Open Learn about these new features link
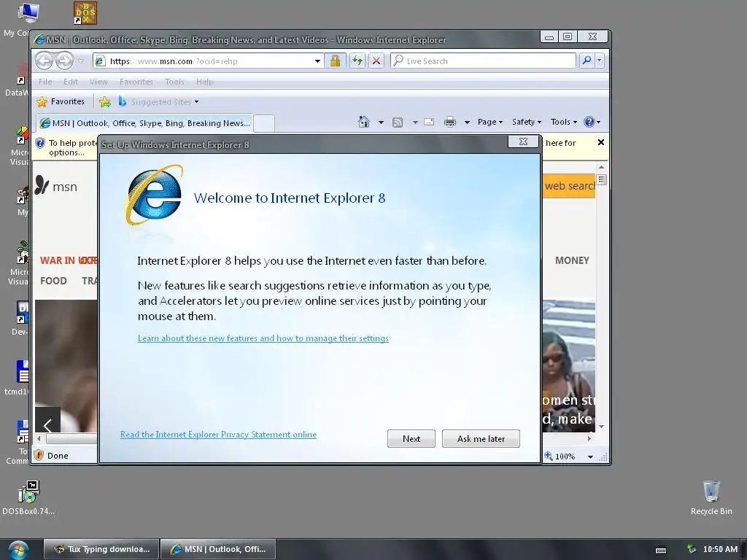Image resolution: width=747 pixels, height=560 pixels. 263,338
